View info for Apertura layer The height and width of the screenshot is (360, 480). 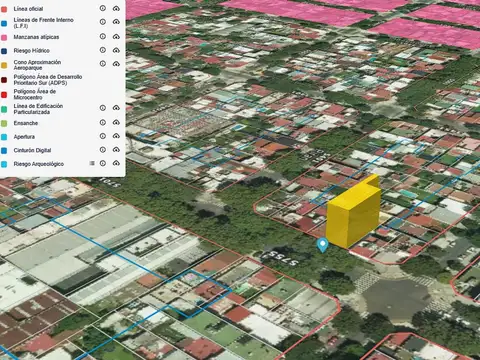(103, 136)
